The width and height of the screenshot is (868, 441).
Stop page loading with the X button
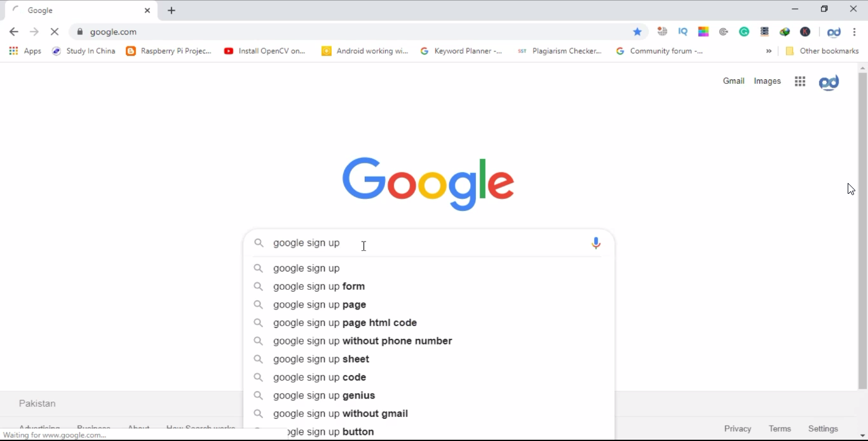click(x=55, y=32)
